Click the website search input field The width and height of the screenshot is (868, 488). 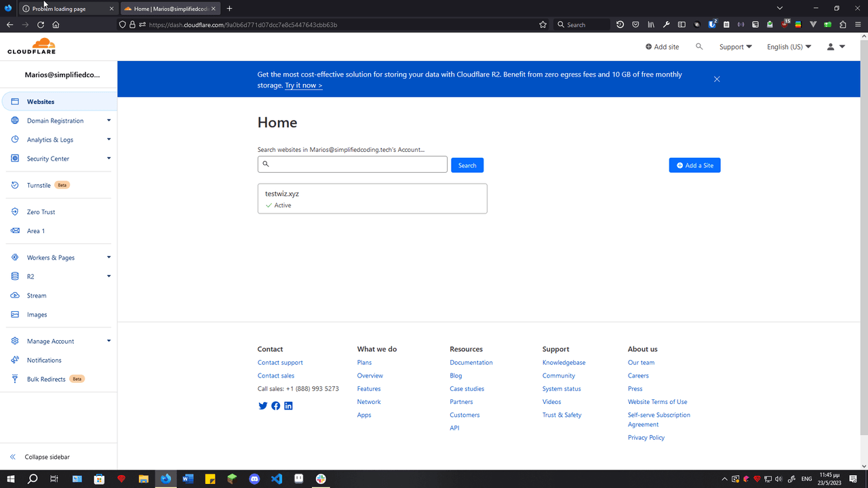pyautogui.click(x=353, y=164)
